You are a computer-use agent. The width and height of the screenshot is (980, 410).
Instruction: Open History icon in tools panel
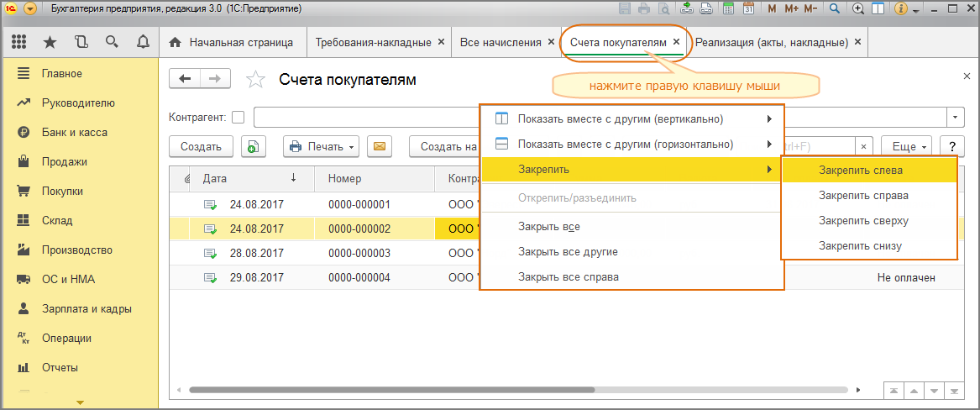[x=81, y=43]
